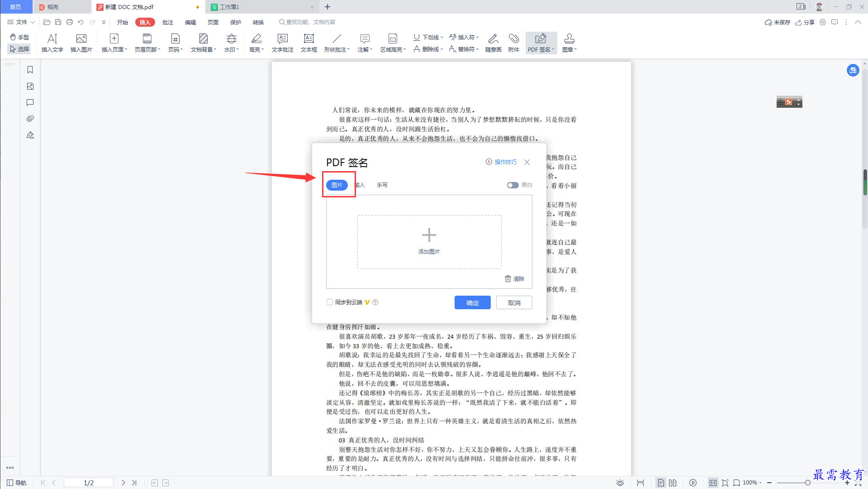Open the Start ribbon tab
Screen dimensions: 868x489
tap(123, 22)
